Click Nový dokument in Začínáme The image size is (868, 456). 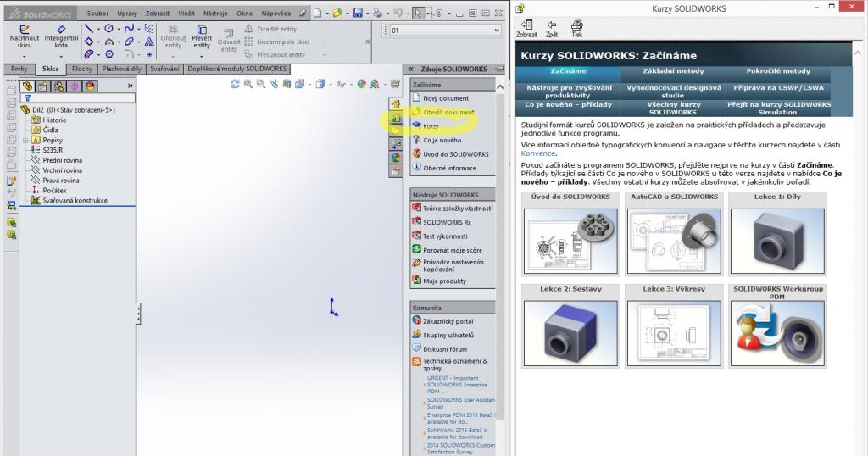(x=444, y=98)
